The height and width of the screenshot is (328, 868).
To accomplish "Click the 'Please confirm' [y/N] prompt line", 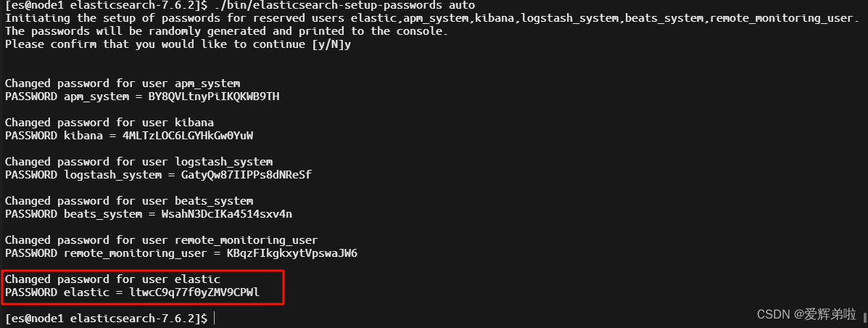I will pos(178,44).
